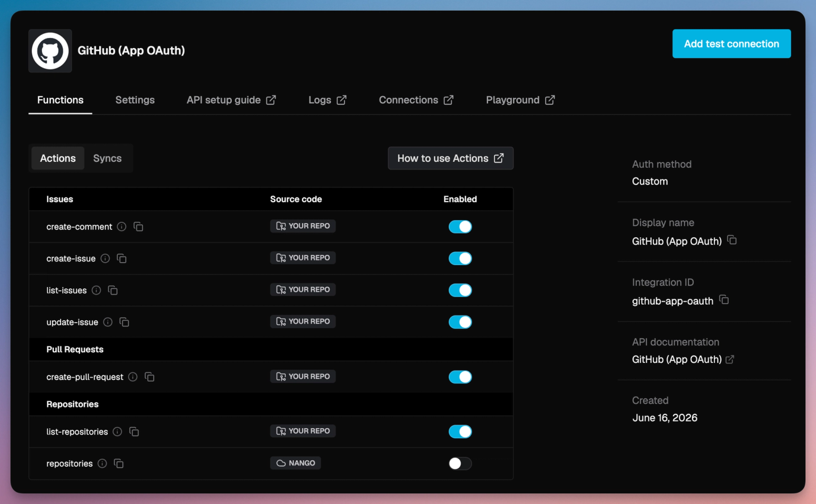
Task: Enable the repositories action toggle
Action: click(460, 463)
